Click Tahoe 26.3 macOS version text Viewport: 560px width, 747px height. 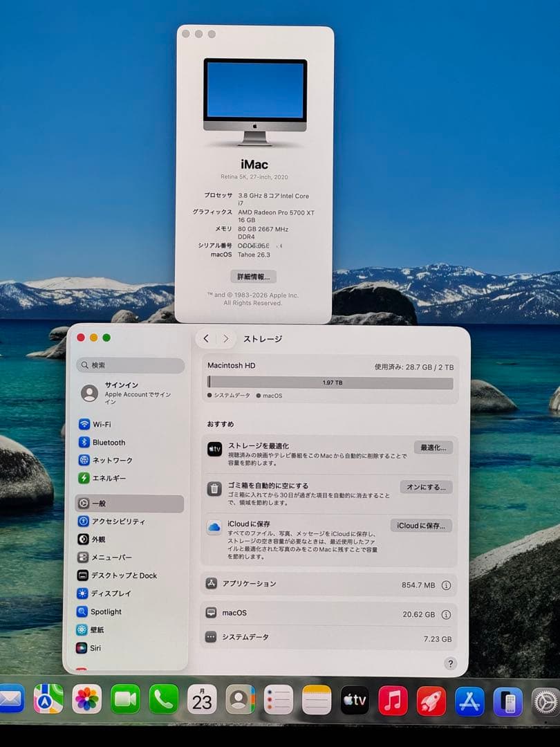point(254,255)
